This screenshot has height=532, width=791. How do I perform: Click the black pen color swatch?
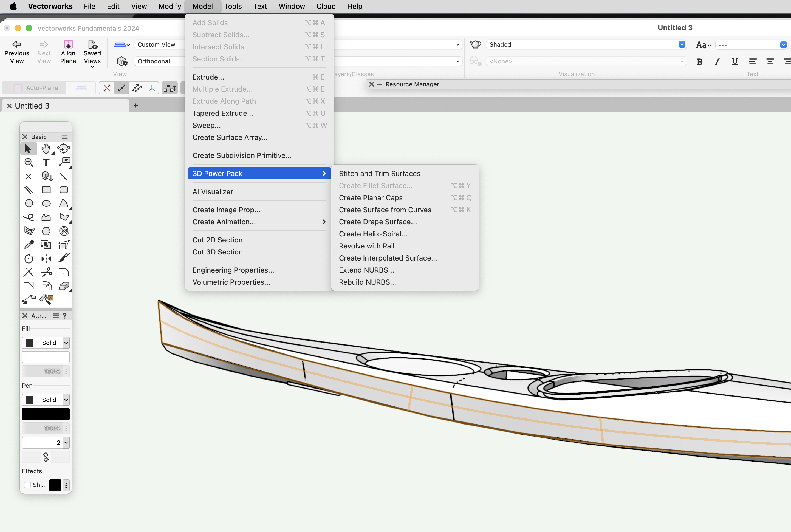pos(46,414)
